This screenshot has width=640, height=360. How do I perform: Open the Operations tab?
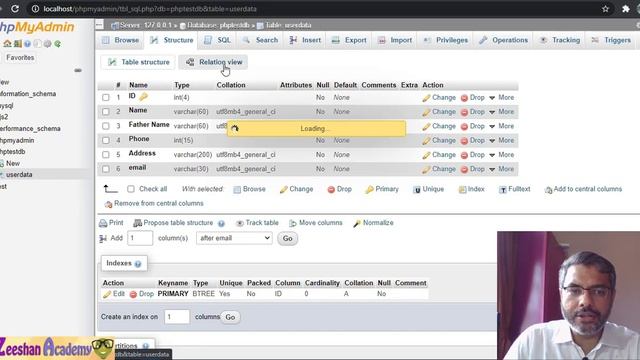pyautogui.click(x=504, y=40)
